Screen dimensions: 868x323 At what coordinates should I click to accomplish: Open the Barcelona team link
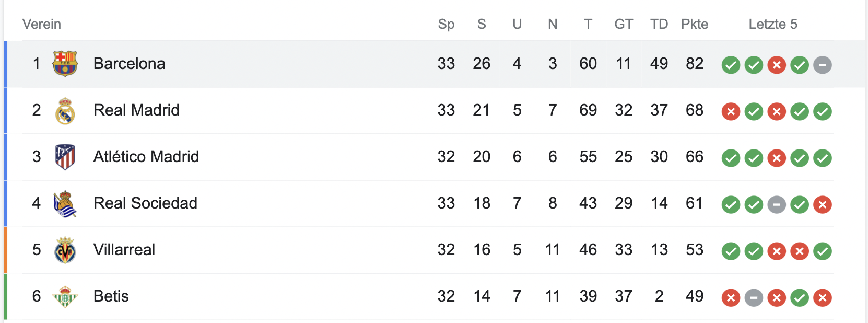click(129, 64)
